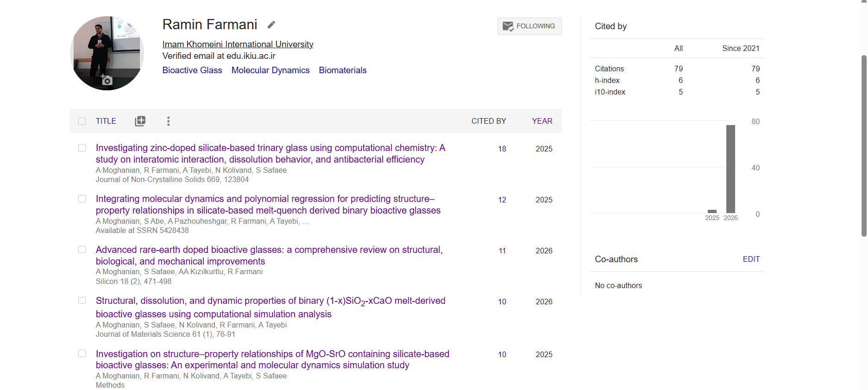
Task: Click the Cited by section heading
Action: 610,26
